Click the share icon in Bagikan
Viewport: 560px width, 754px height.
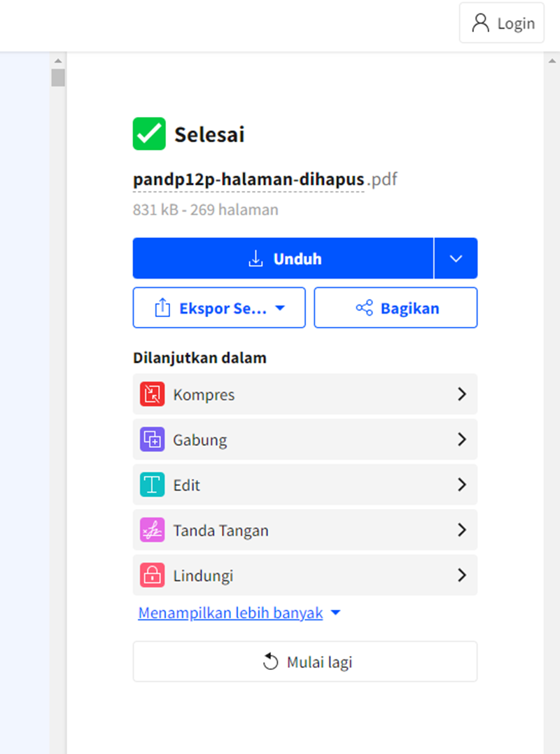coord(365,308)
